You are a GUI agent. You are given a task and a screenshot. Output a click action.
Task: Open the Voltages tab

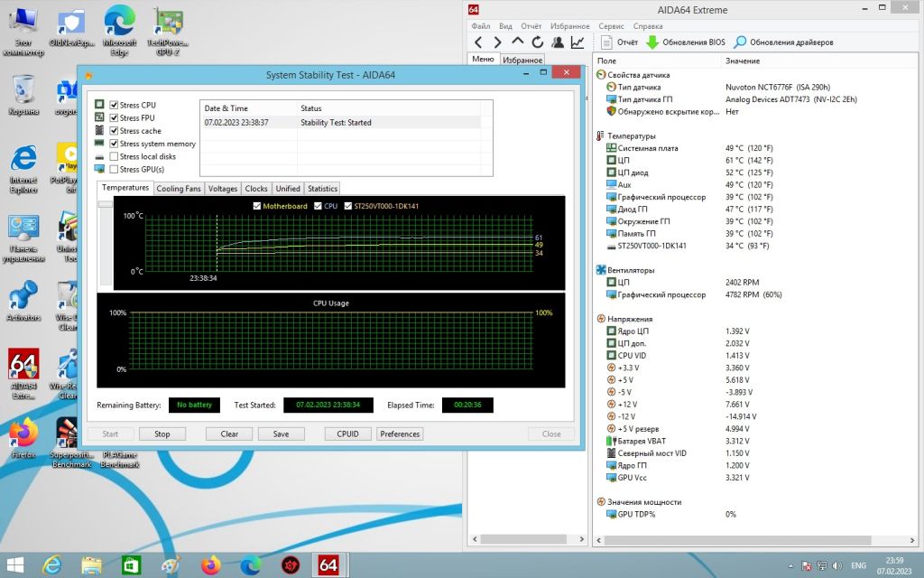[223, 189]
